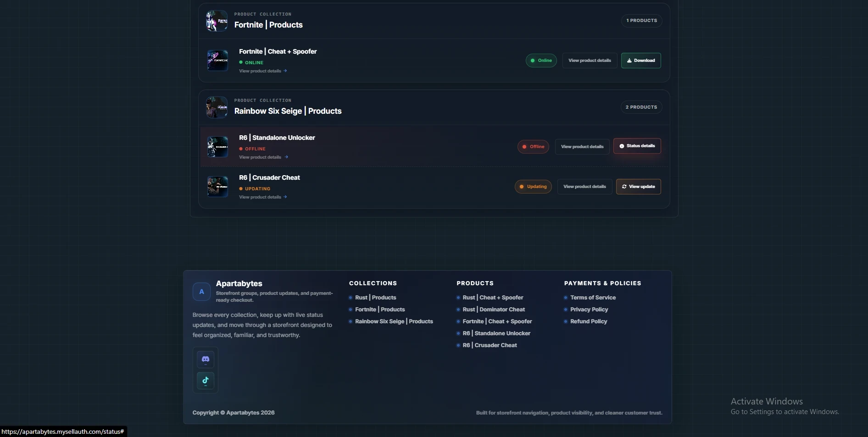
Task: Click the PAYMENTS & POLICIES footer heading
Action: 602,283
